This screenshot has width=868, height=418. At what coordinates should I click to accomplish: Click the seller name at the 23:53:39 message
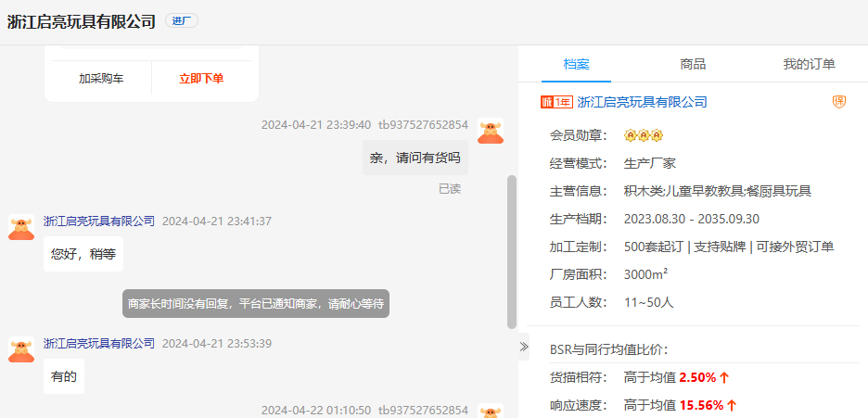(x=99, y=343)
